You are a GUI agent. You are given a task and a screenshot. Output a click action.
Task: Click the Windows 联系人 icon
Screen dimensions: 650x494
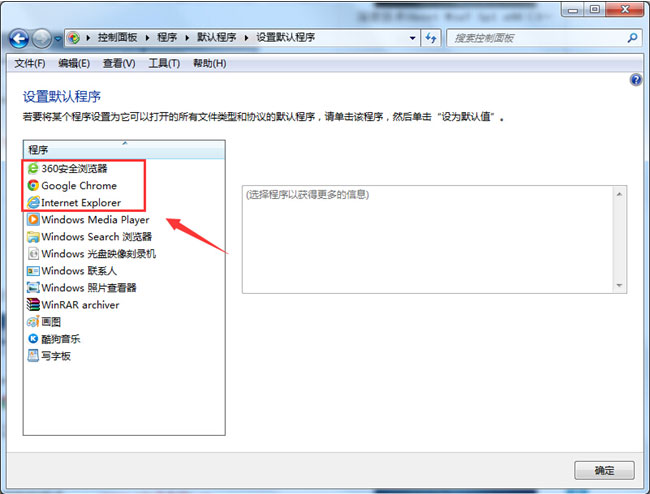click(x=33, y=271)
